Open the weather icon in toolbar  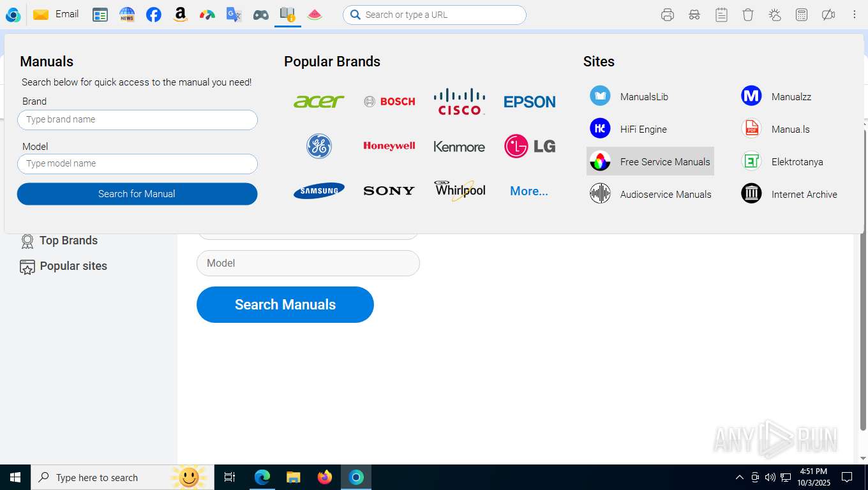pyautogui.click(x=775, y=15)
